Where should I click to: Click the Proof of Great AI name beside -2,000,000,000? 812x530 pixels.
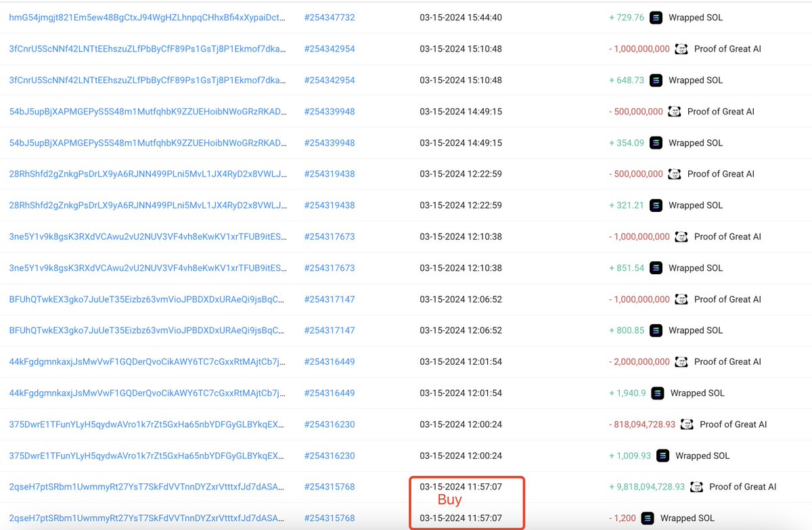(727, 361)
